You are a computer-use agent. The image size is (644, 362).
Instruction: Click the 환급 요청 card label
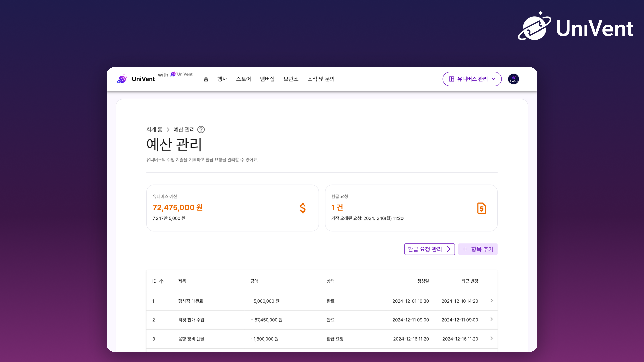click(x=340, y=197)
